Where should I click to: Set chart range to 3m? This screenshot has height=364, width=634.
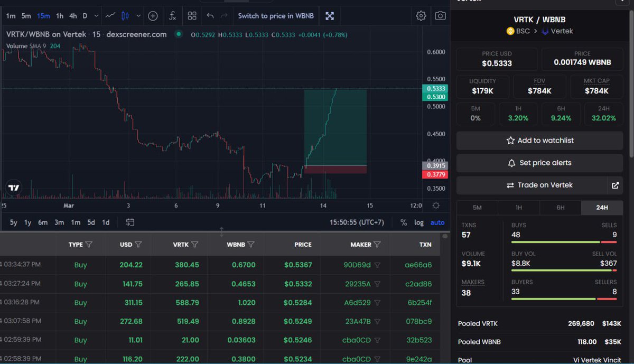click(59, 222)
